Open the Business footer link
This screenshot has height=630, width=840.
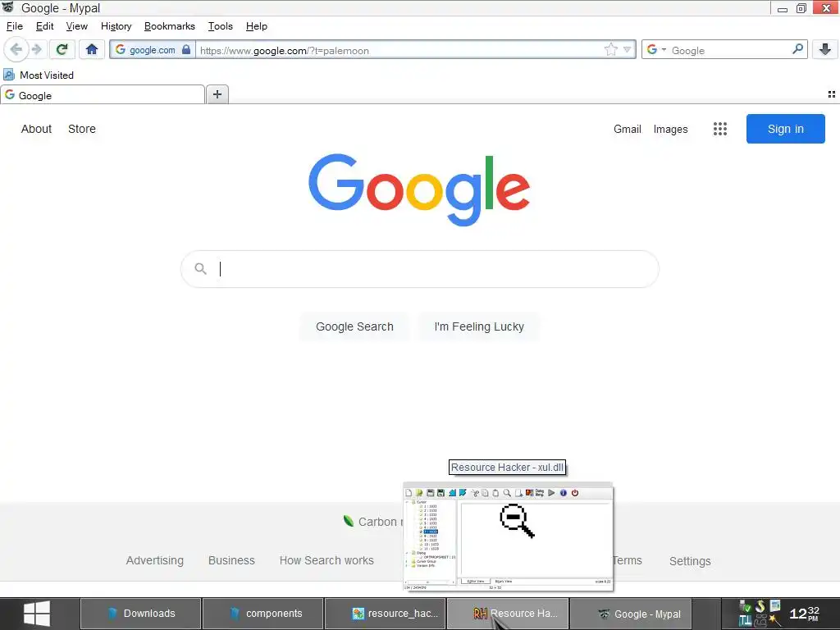tap(231, 560)
